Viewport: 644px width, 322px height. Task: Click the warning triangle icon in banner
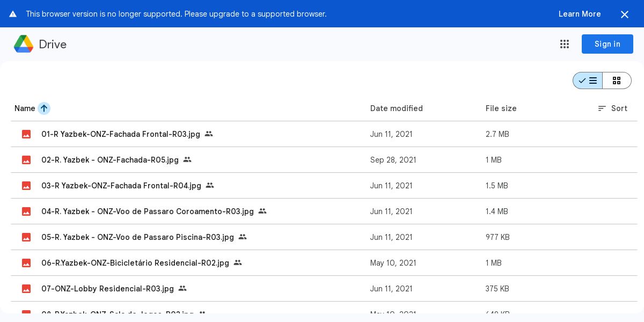coord(13,14)
